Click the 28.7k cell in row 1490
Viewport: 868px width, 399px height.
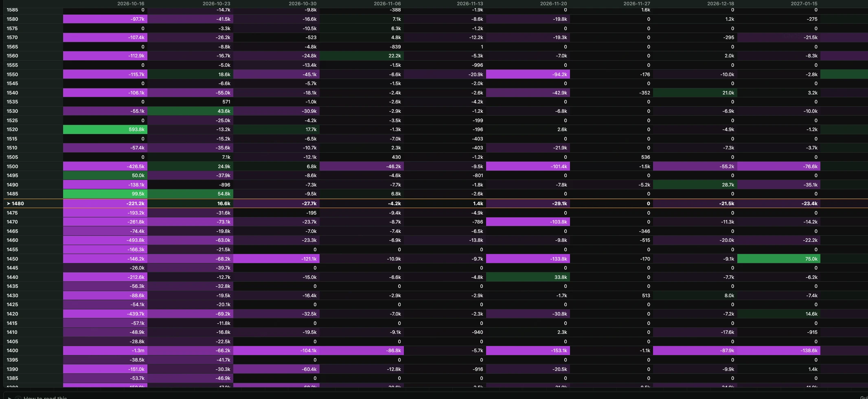[x=695, y=185]
